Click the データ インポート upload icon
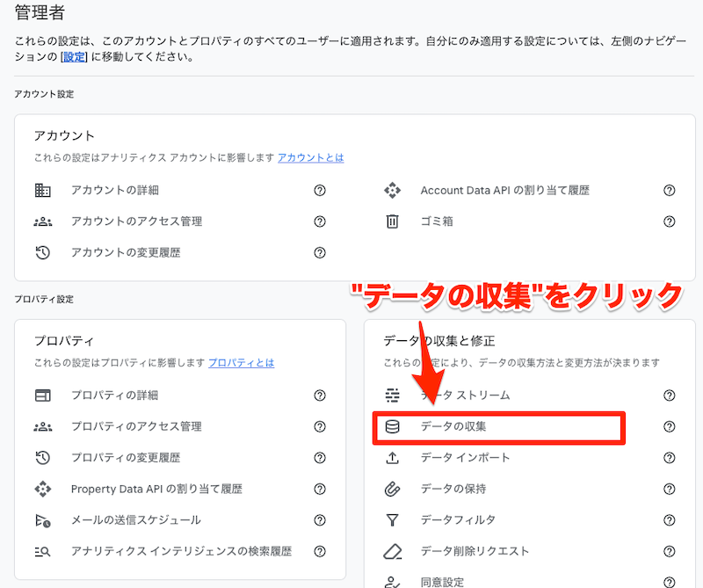Image resolution: width=703 pixels, height=588 pixels. (x=392, y=458)
